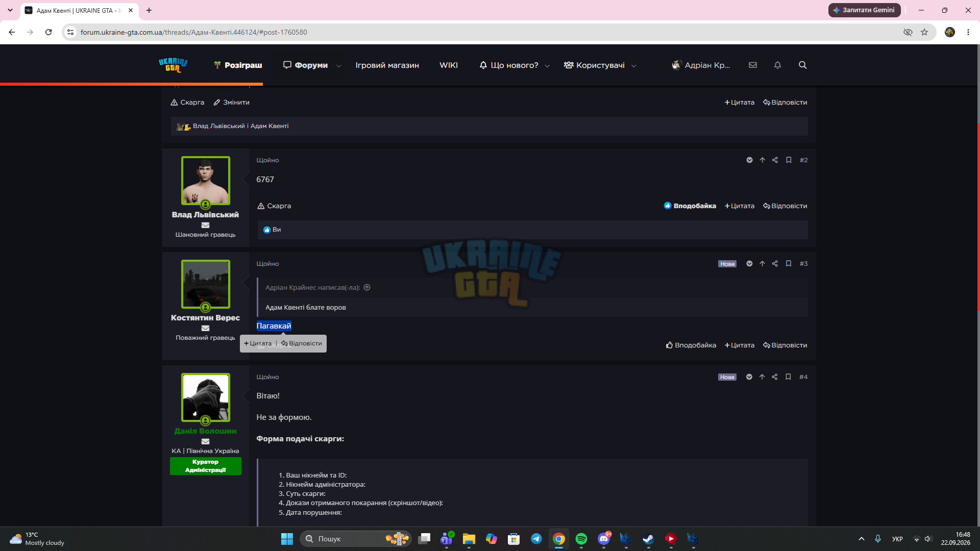Open the forum search magnifier icon
This screenshot has width=980, height=551.
pyautogui.click(x=802, y=65)
